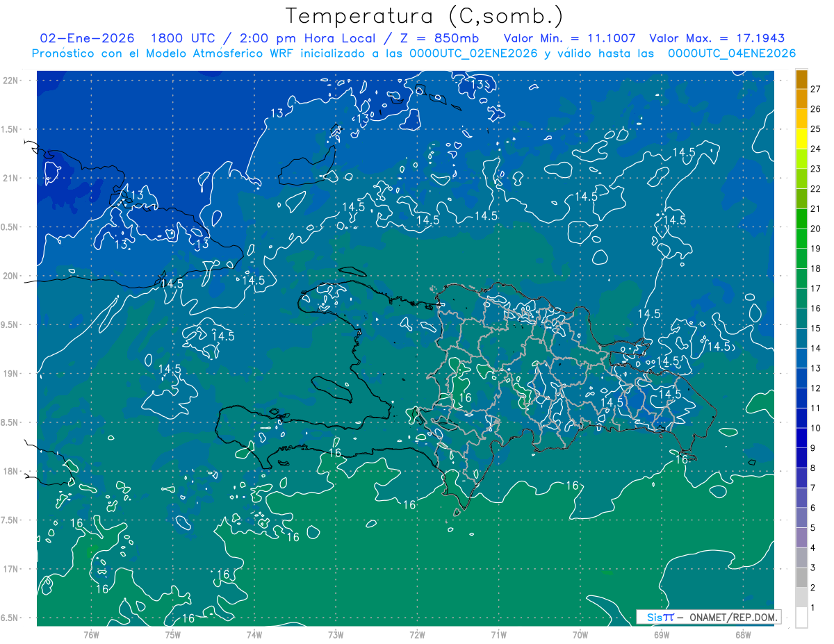Click the color scale label "10"

pyautogui.click(x=816, y=428)
